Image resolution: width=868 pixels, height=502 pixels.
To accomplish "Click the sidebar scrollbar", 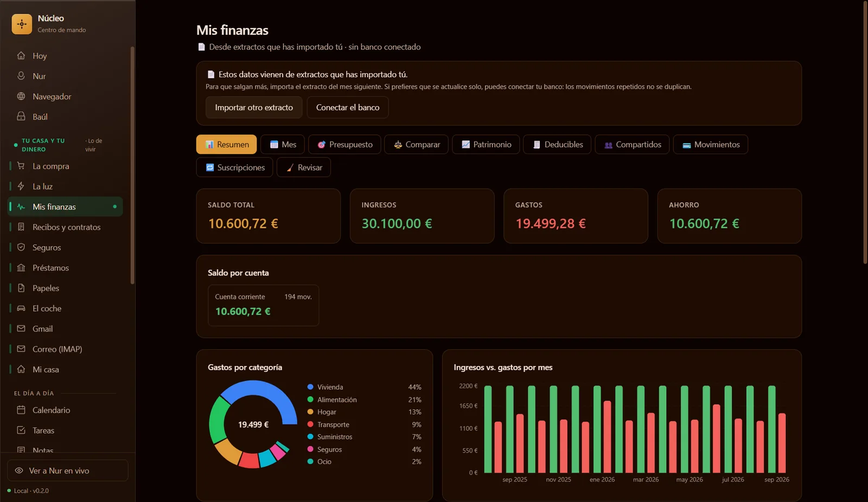I will (132, 165).
